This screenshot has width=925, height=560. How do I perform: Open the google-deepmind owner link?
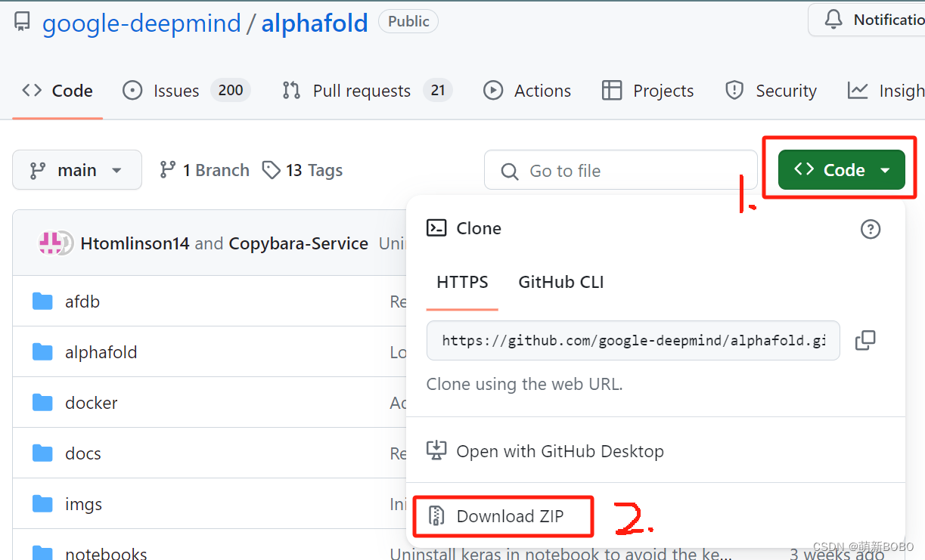(141, 23)
